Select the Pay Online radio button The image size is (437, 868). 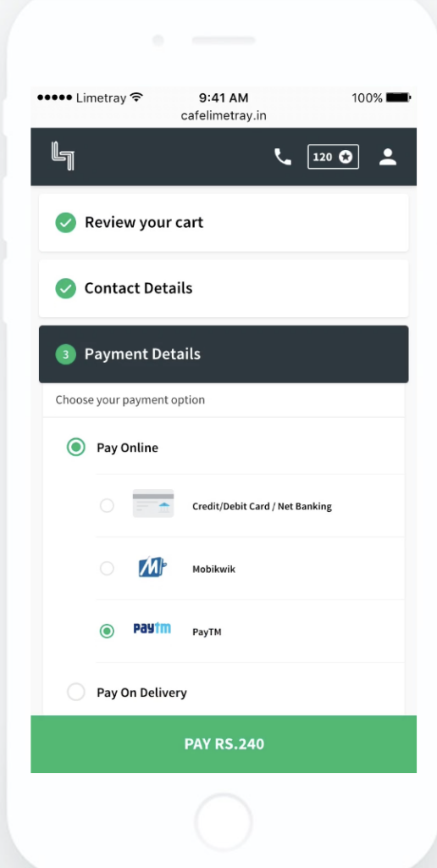75,447
